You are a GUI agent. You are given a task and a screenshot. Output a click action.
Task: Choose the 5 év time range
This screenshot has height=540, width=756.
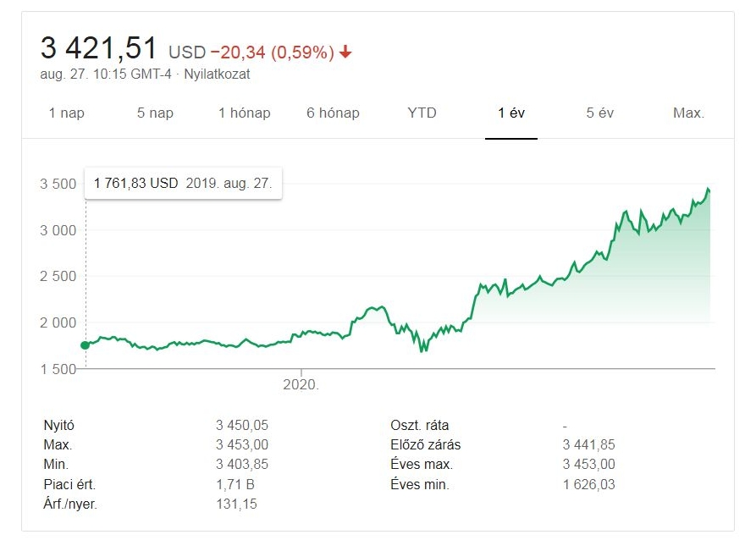point(600,113)
